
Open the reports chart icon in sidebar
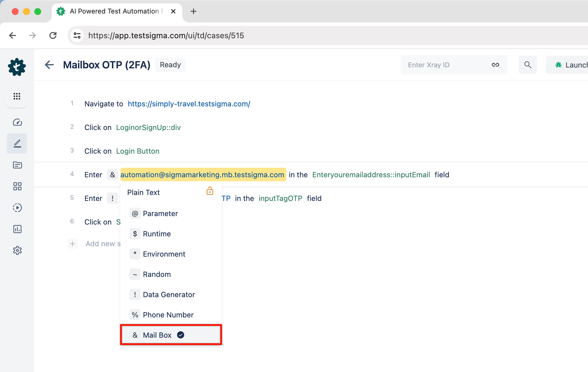tap(17, 229)
